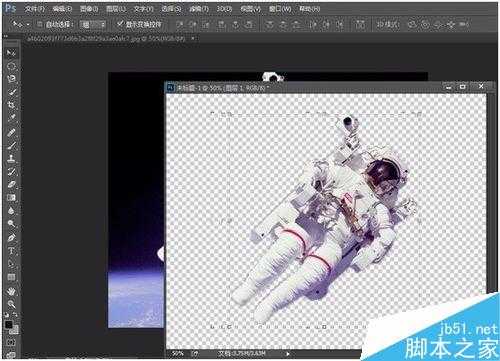
Task: Click the align vertical centers icon
Action: tap(193, 24)
